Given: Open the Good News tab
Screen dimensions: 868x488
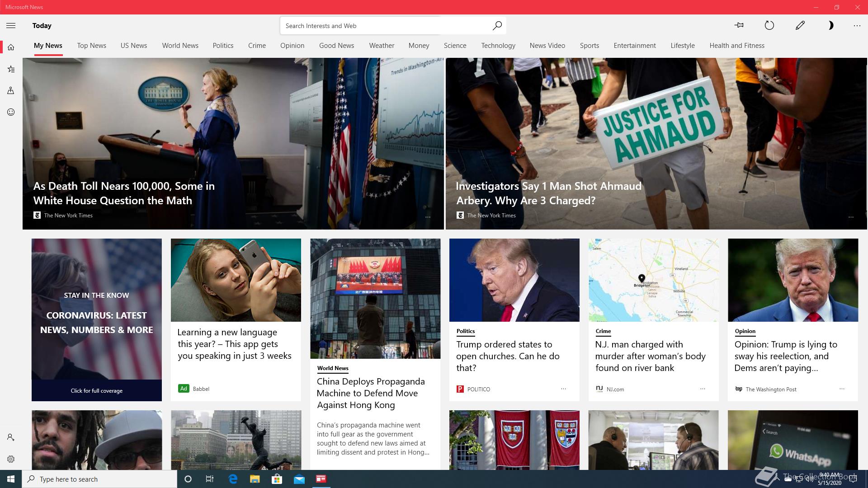Looking at the screenshot, I should click(x=336, y=46).
